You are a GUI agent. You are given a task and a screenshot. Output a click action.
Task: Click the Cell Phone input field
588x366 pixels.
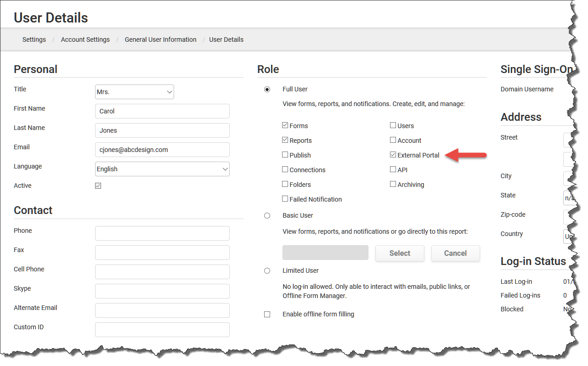pyautogui.click(x=162, y=272)
